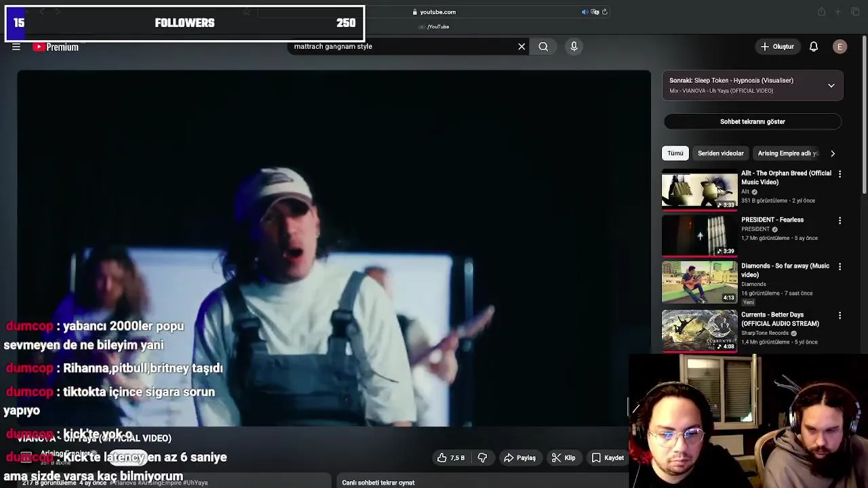Show Safari tab overview
This screenshot has width=868, height=488.
[x=855, y=12]
